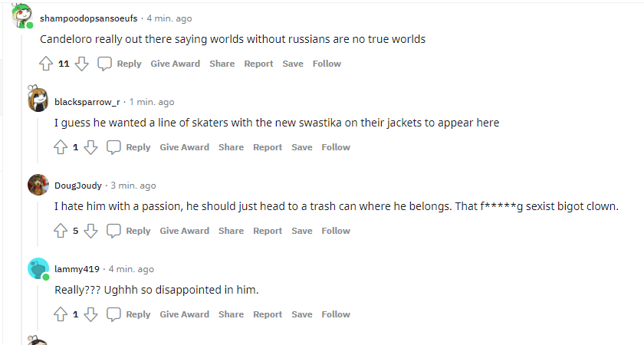Reply to shampoodopsansoeufs's comment
This screenshot has width=644, height=345.
point(120,64)
